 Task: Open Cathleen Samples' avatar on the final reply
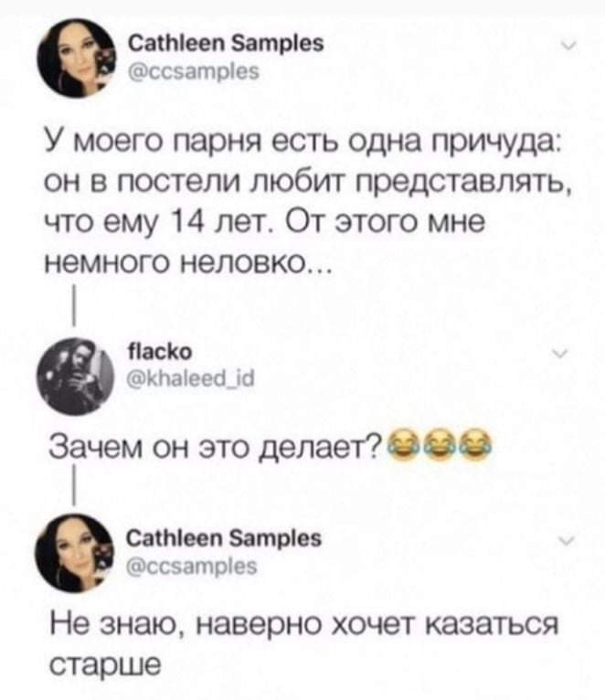point(74,553)
